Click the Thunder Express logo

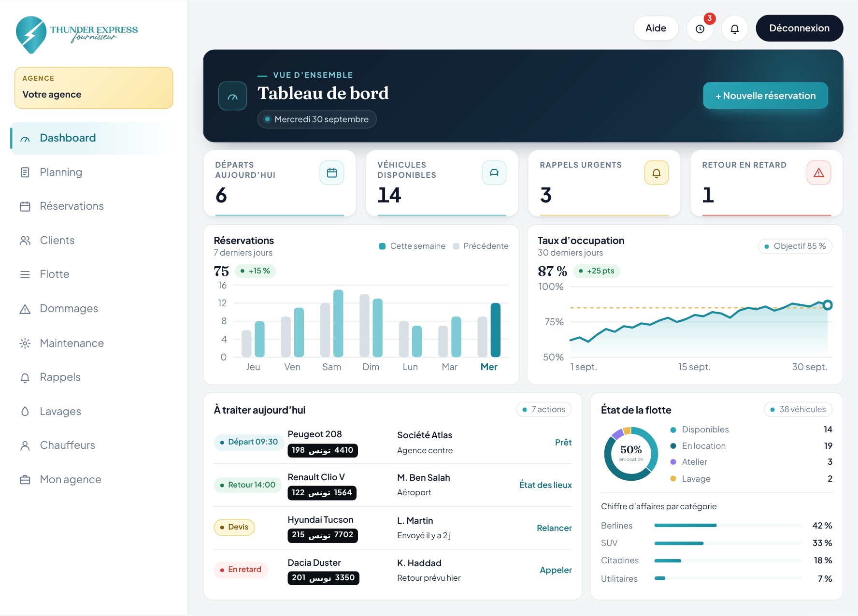(77, 34)
